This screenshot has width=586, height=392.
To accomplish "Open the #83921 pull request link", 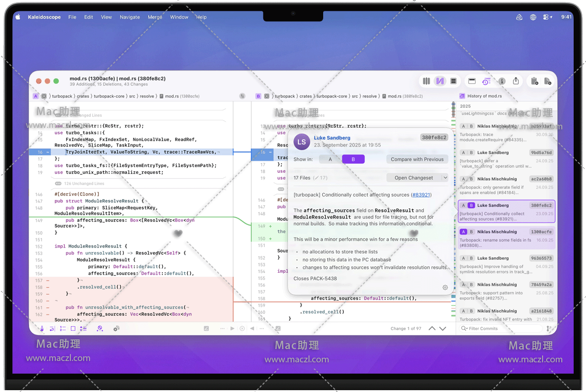I will click(421, 195).
